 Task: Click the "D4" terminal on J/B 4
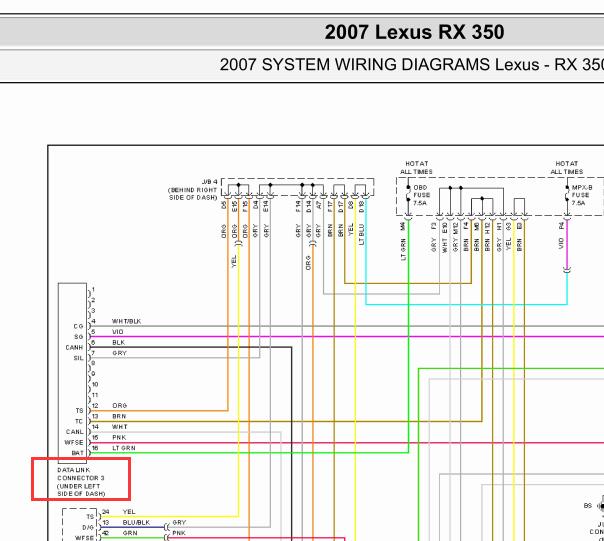pyautogui.click(x=255, y=206)
